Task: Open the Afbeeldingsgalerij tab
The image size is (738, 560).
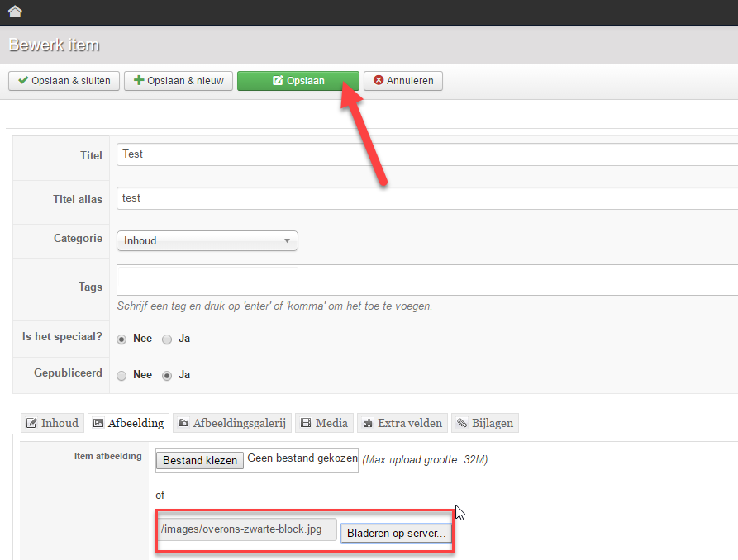Action: point(232,423)
